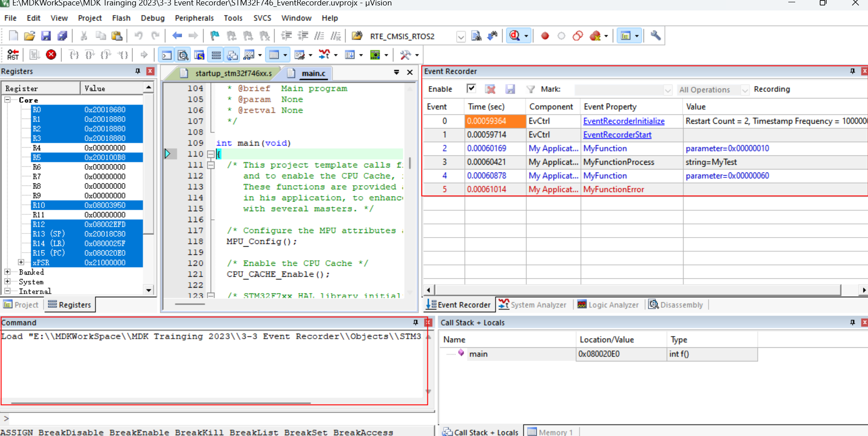The width and height of the screenshot is (868, 436).
Task: Click the Start/Stop Debug Session icon
Action: coord(515,36)
